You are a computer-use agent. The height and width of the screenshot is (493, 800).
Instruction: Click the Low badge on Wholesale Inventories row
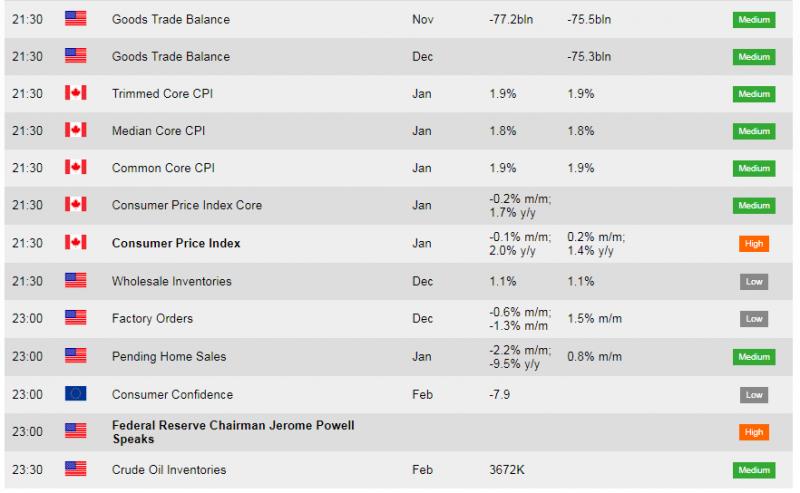754,282
